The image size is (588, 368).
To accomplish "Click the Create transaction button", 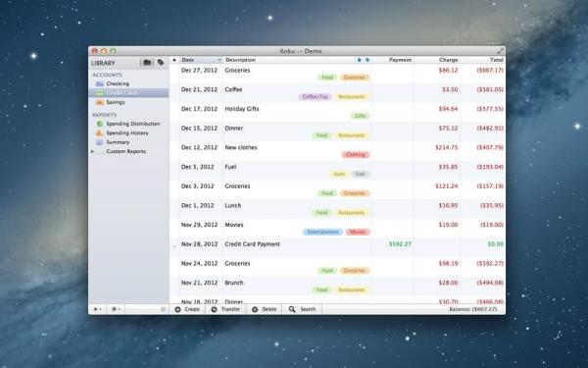I will click(187, 309).
